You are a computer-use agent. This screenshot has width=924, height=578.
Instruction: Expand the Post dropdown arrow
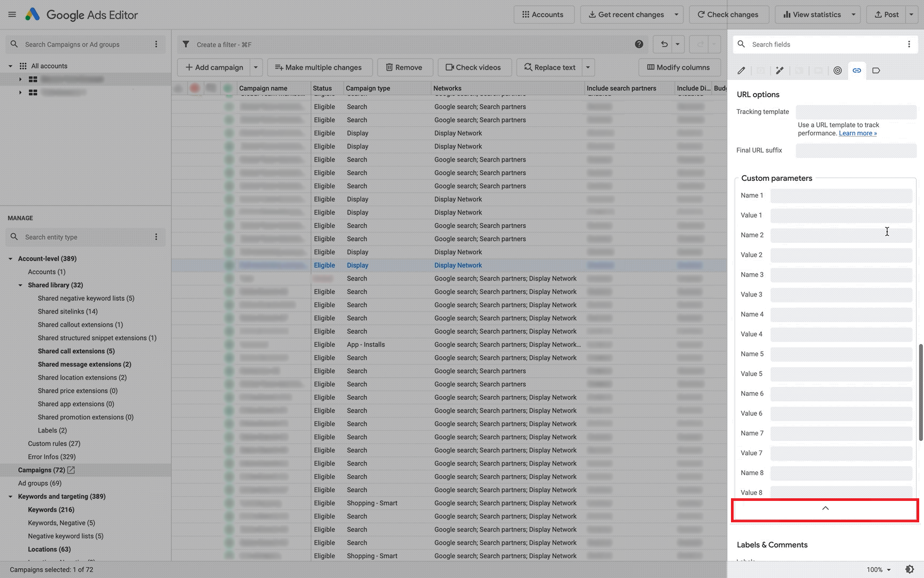point(912,14)
